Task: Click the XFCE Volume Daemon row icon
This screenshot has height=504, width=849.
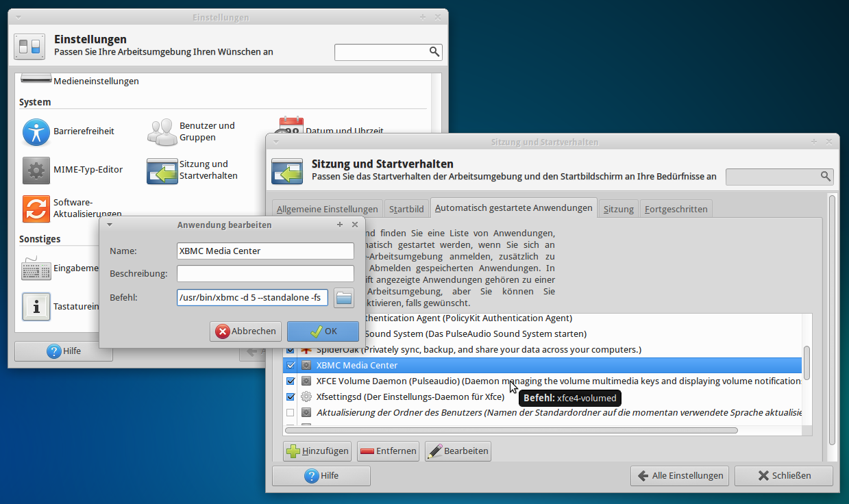Action: [306, 381]
